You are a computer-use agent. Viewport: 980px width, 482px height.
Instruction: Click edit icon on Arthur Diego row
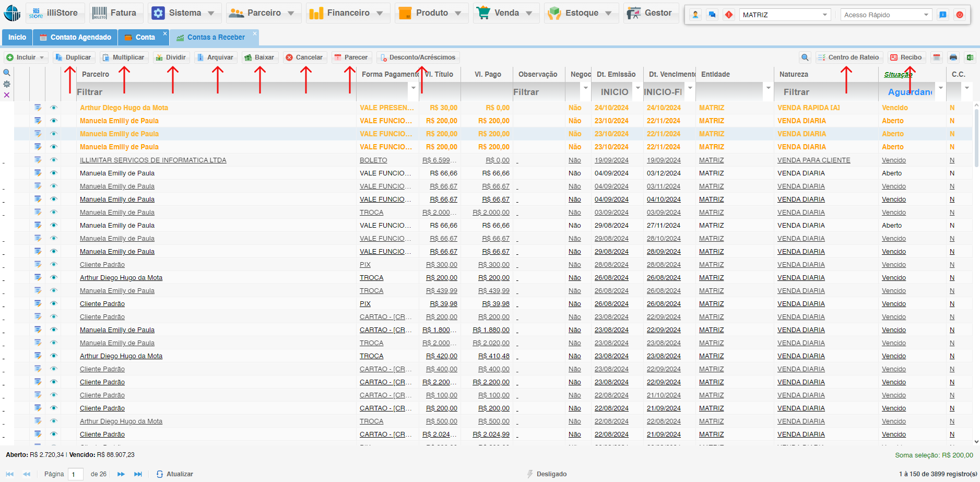point(38,108)
